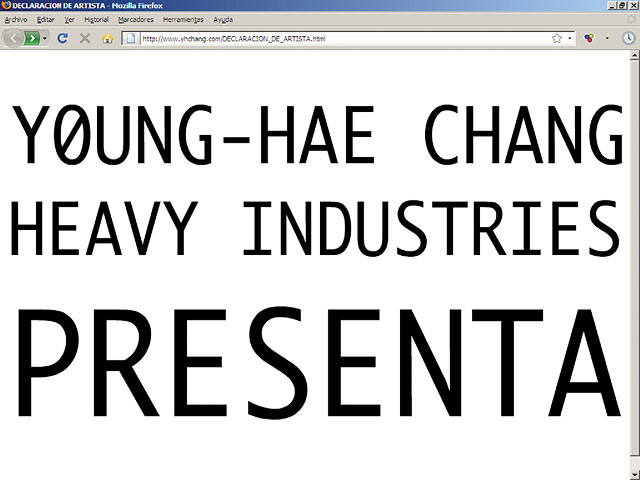This screenshot has height=480, width=640.
Task: Reload the page with the Reload icon
Action: 62,38
